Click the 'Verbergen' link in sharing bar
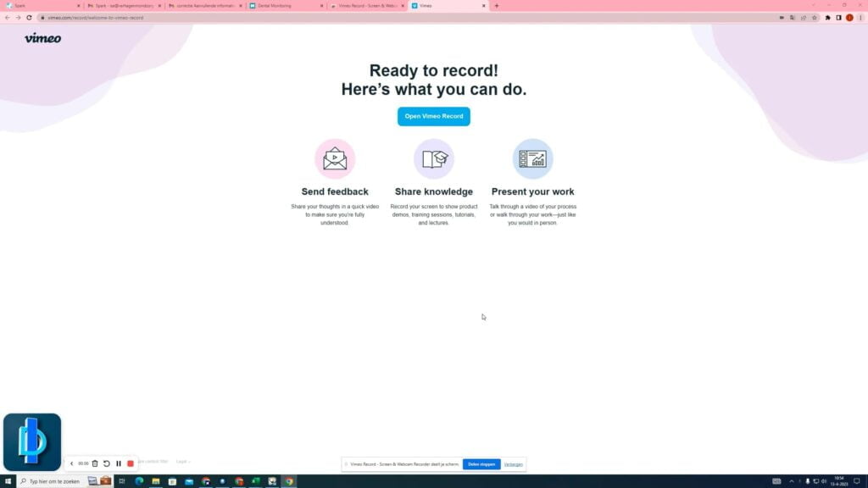868x488 pixels. pyautogui.click(x=513, y=464)
